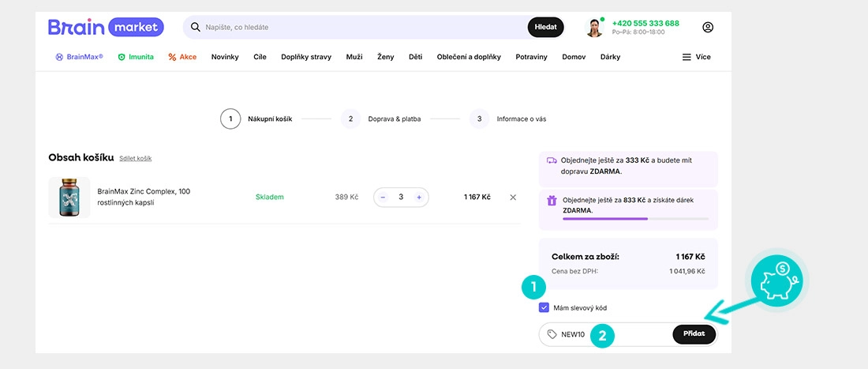The width and height of the screenshot is (868, 369).
Task: Click the quantity value 3 field
Action: click(x=401, y=198)
